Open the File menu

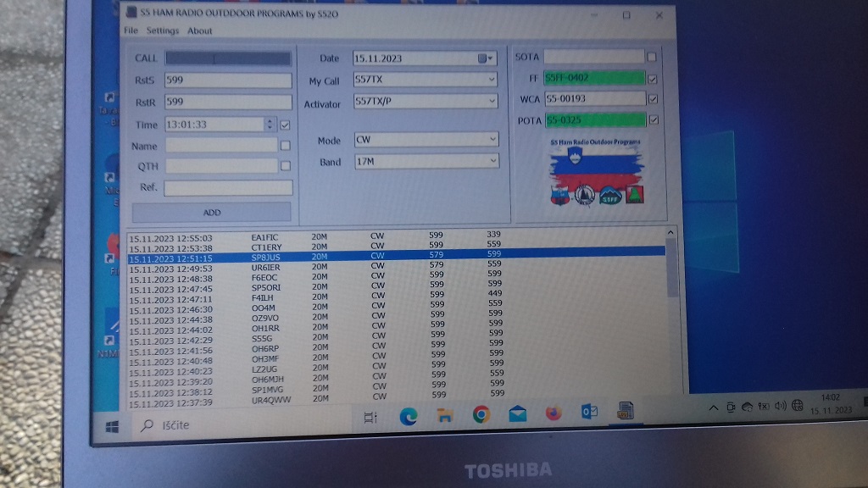click(x=131, y=30)
